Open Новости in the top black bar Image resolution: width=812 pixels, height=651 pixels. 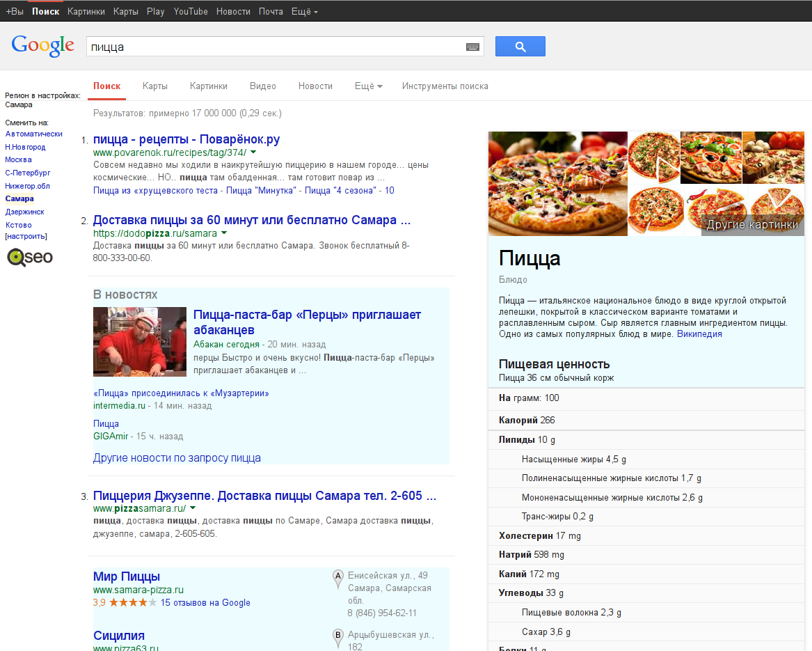(233, 11)
